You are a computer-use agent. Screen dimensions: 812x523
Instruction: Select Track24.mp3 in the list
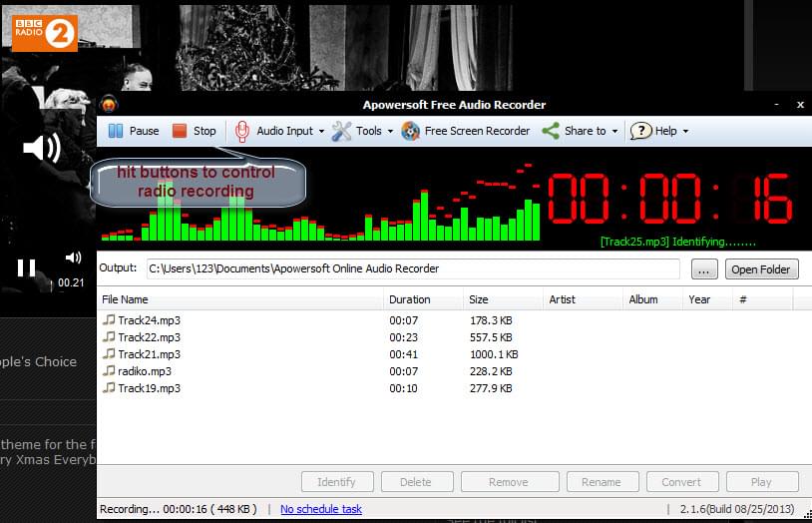point(150,320)
